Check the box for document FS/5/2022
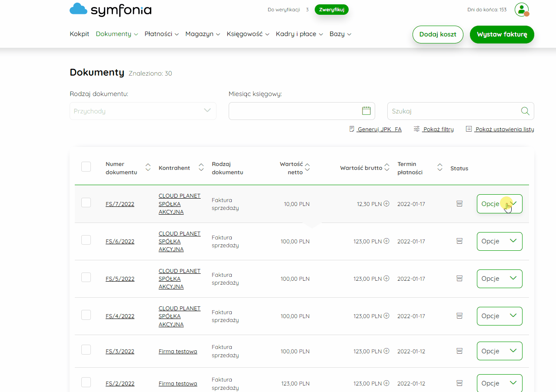The width and height of the screenshot is (556, 392). (86, 277)
